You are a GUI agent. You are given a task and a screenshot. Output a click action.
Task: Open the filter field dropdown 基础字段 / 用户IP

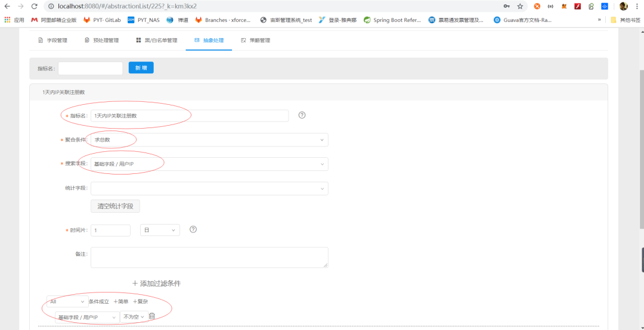[x=86, y=317]
